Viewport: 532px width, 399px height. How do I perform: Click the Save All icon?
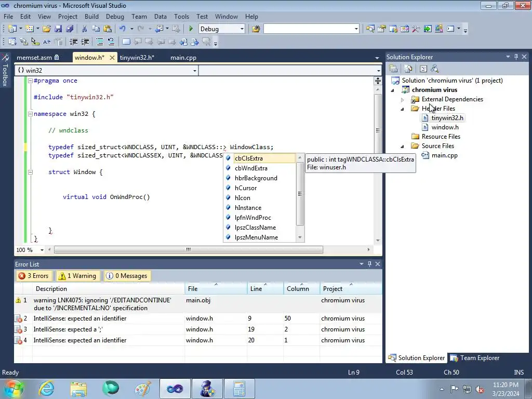pos(70,29)
